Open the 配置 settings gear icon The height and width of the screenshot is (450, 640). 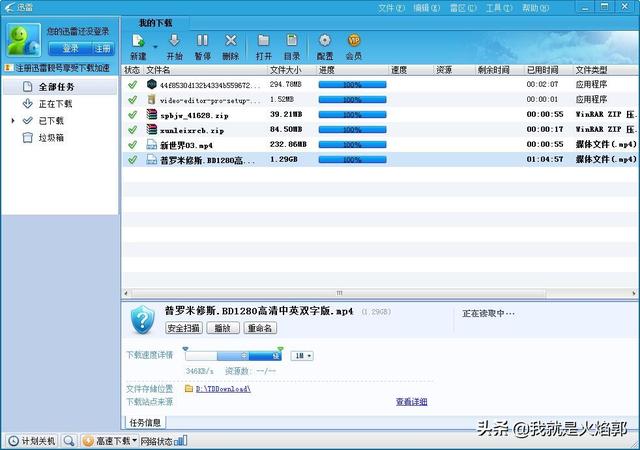click(325, 41)
